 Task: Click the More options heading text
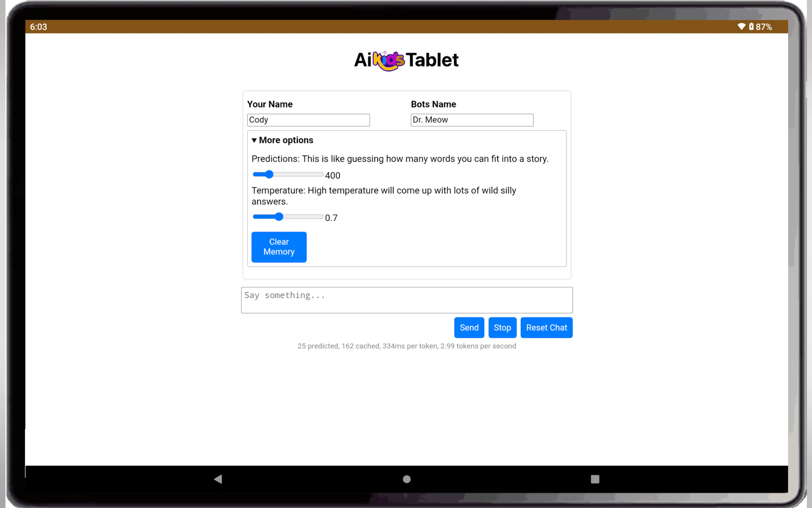286,140
